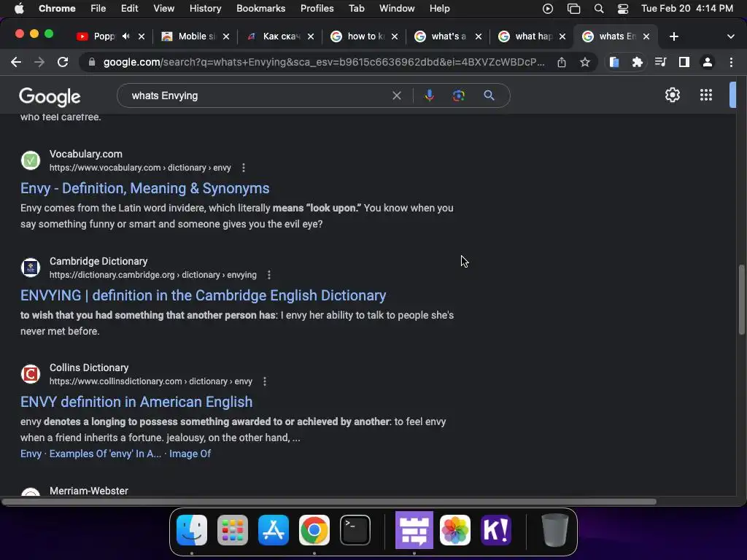Open Terminal from the dock
The width and height of the screenshot is (747, 560).
pyautogui.click(x=355, y=530)
